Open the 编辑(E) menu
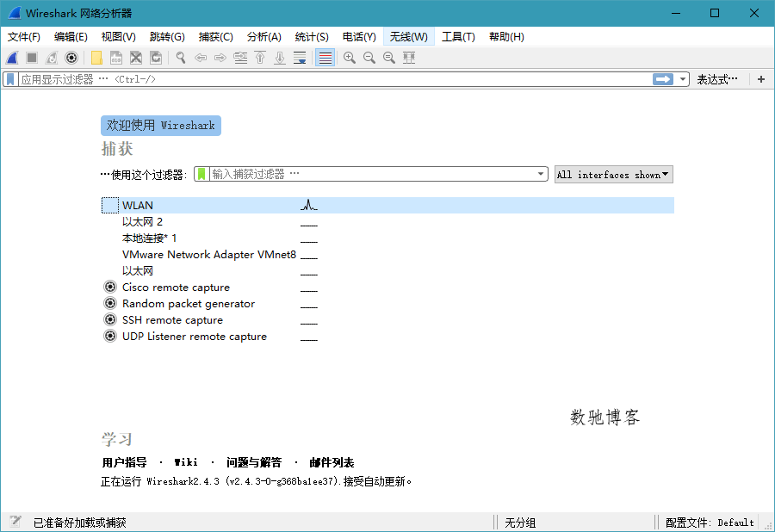 71,36
